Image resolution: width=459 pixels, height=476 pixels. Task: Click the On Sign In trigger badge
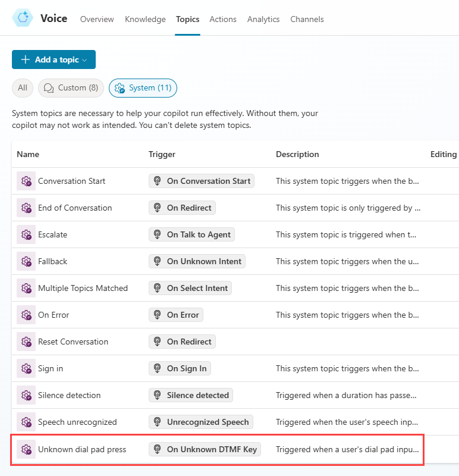coord(180,368)
